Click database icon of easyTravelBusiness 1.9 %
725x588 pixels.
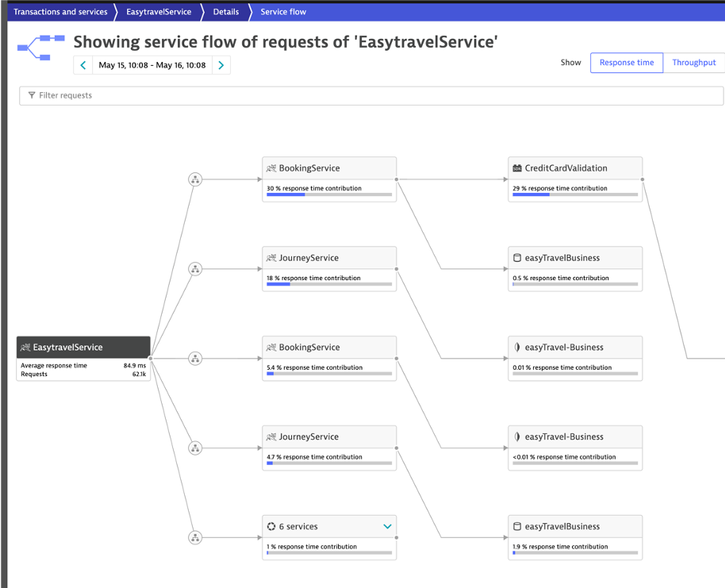tap(517, 526)
